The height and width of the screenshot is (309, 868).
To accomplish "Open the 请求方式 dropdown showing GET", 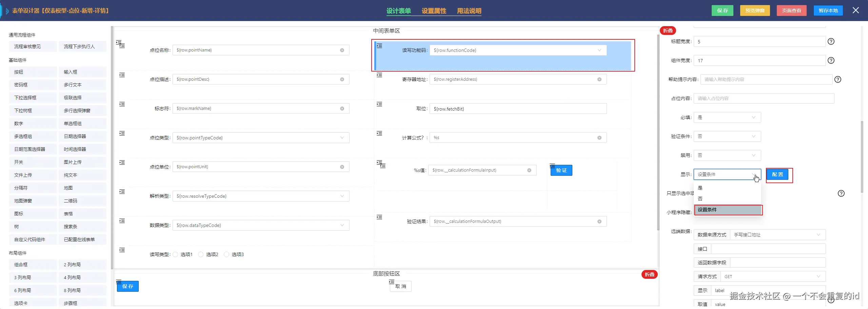I will 773,277.
